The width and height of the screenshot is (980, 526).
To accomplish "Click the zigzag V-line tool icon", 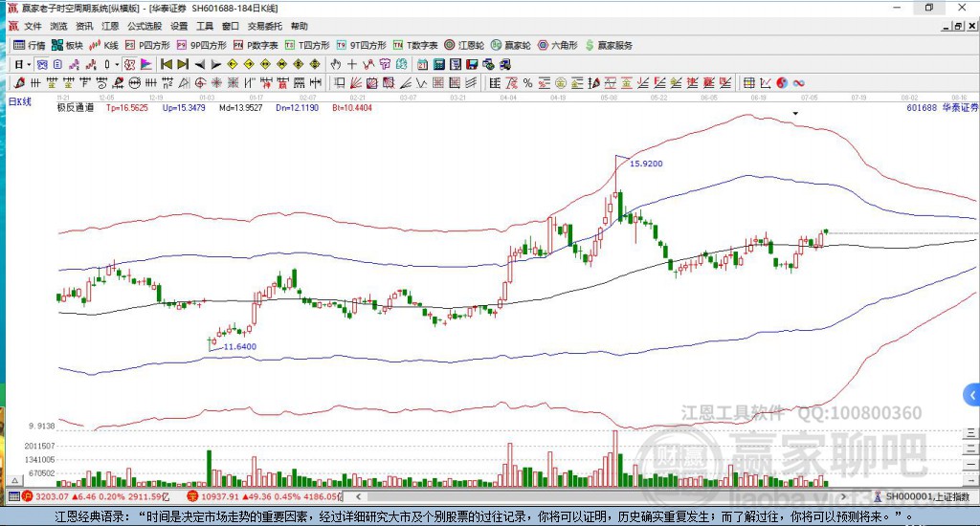I will coord(422,82).
